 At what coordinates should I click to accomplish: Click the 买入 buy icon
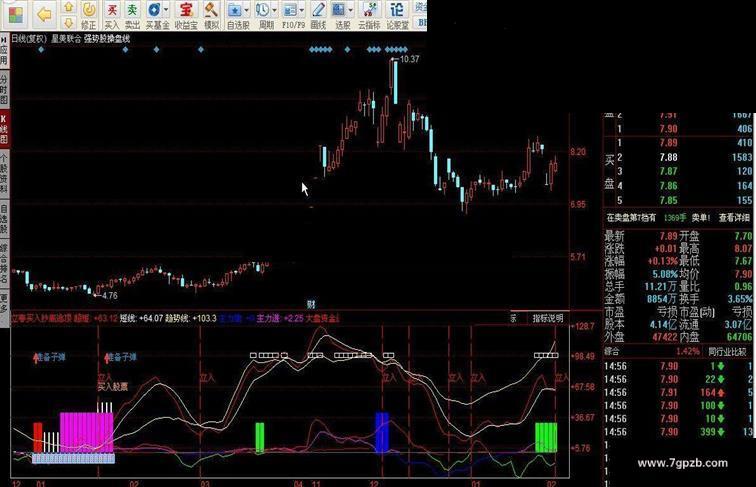[x=112, y=10]
